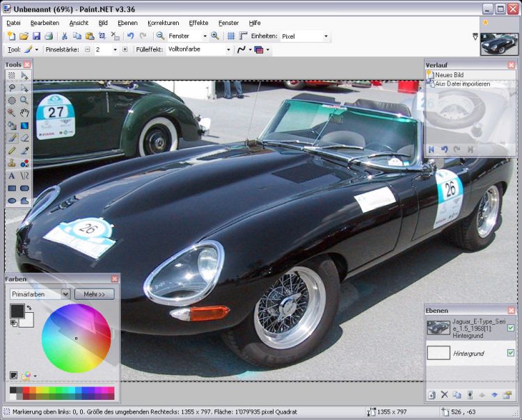Toggle visibility of the Hintergrund layer
This screenshot has height=420, width=522.
click(511, 353)
